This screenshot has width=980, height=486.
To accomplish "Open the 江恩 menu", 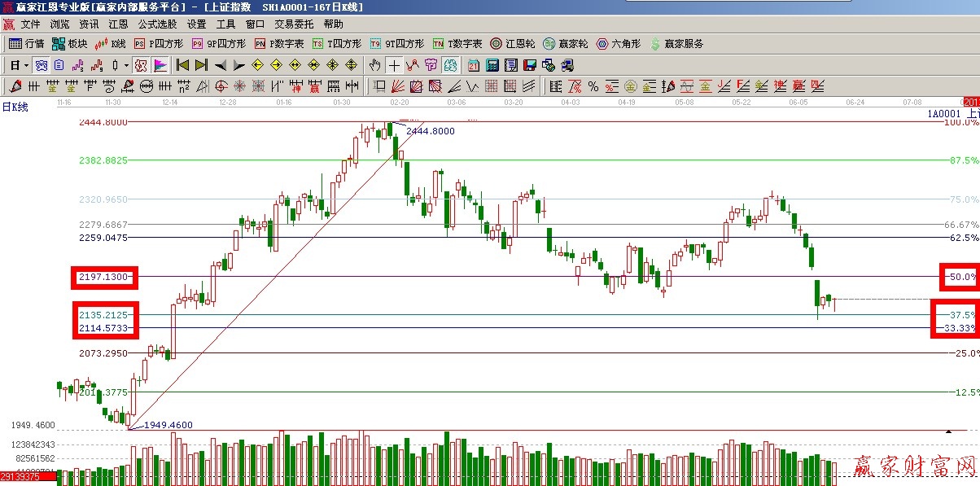I will click(119, 24).
